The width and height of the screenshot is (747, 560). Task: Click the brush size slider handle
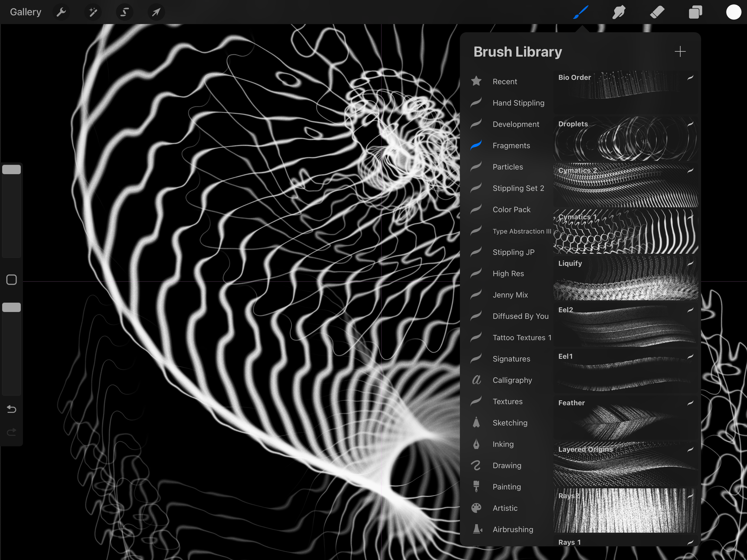pyautogui.click(x=11, y=169)
